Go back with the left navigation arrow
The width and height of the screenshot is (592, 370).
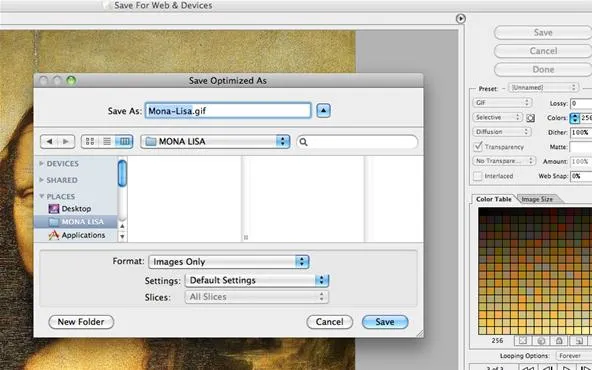click(x=49, y=142)
